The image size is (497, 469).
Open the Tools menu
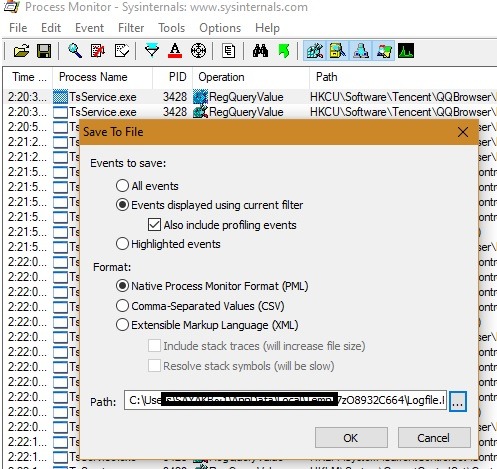tap(171, 28)
